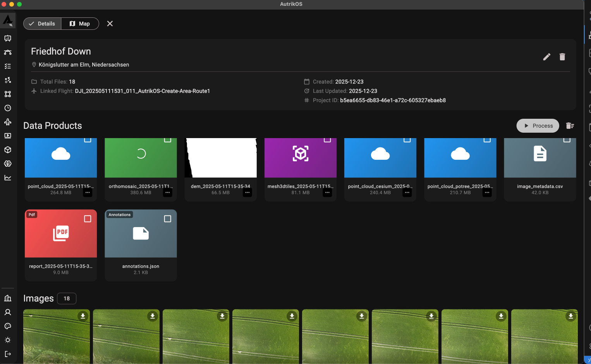Open the 3D cube icon in sidebar
The image size is (591, 364).
[x=8, y=150]
